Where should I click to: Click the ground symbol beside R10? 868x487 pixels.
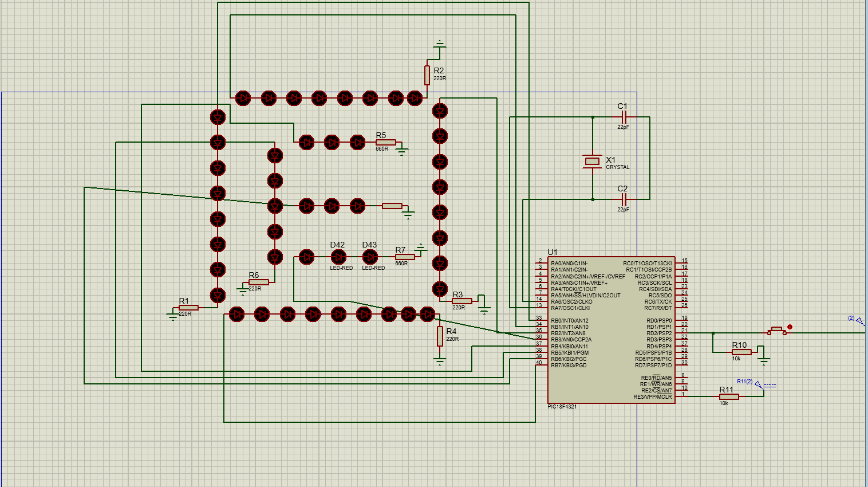click(x=764, y=361)
